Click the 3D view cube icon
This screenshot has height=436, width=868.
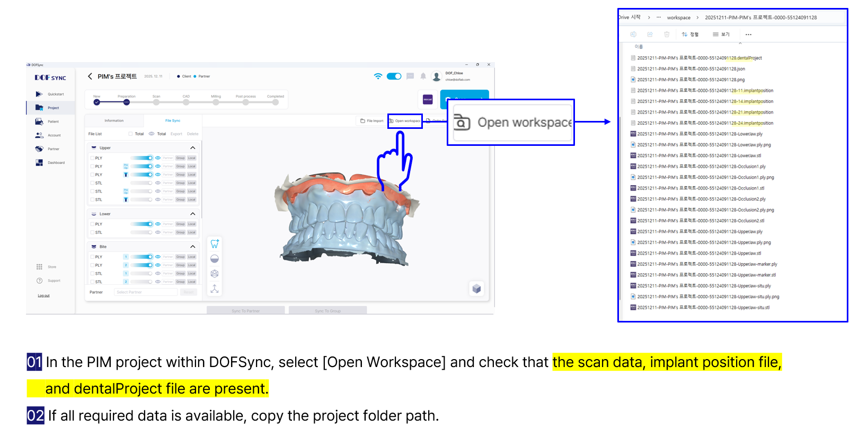476,289
